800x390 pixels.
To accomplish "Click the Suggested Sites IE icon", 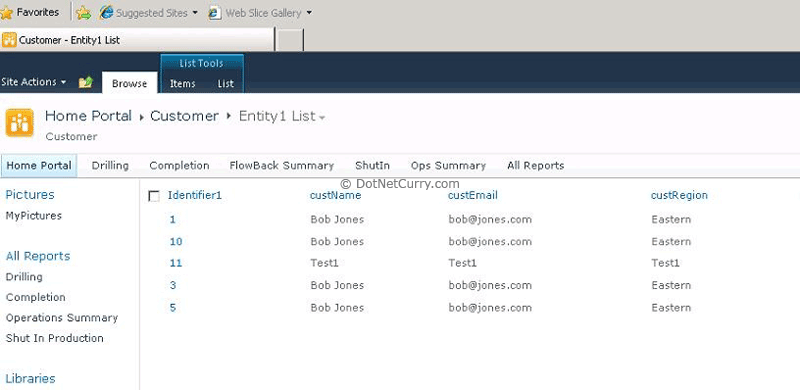I will coord(106,13).
